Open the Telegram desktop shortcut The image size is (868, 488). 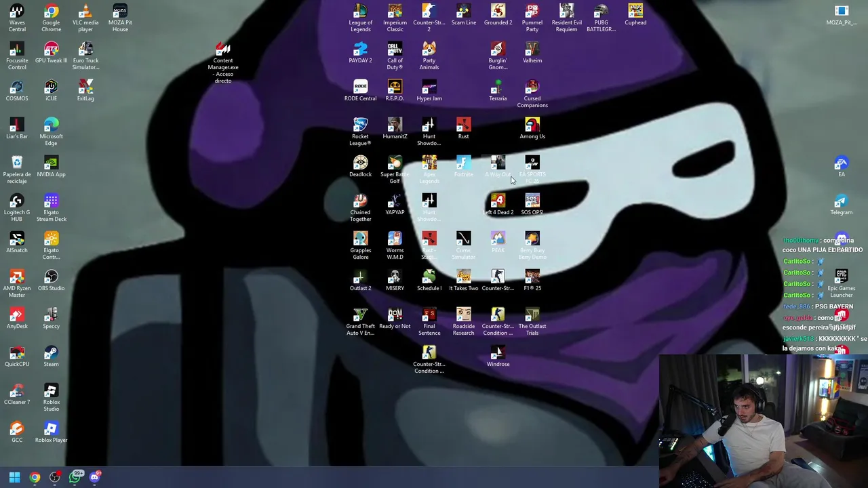(842, 205)
